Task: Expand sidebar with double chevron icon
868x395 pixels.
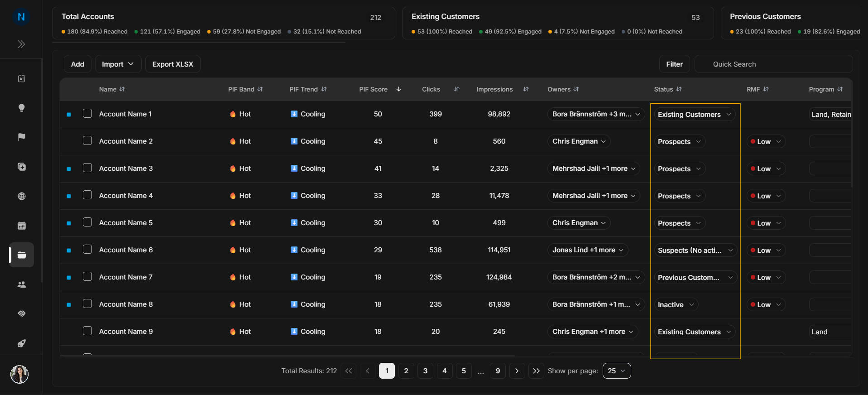Action: (21, 44)
